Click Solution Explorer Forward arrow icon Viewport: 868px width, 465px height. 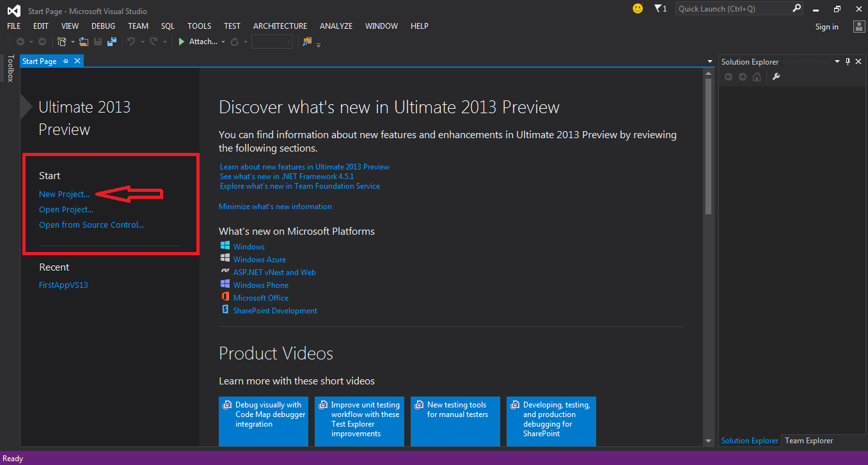click(743, 77)
